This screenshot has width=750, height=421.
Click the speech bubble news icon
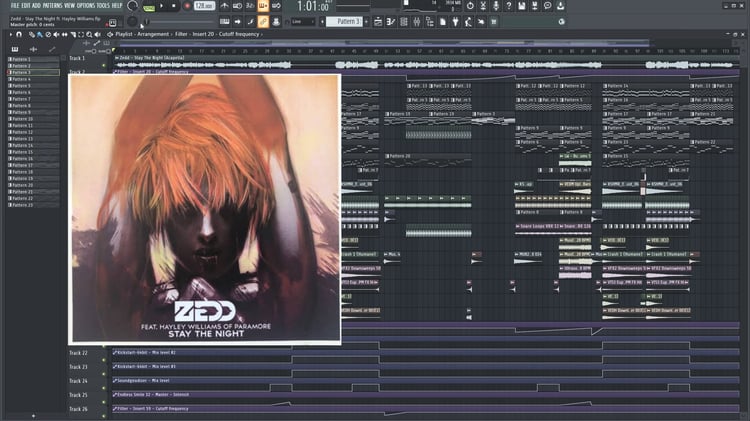click(x=548, y=6)
